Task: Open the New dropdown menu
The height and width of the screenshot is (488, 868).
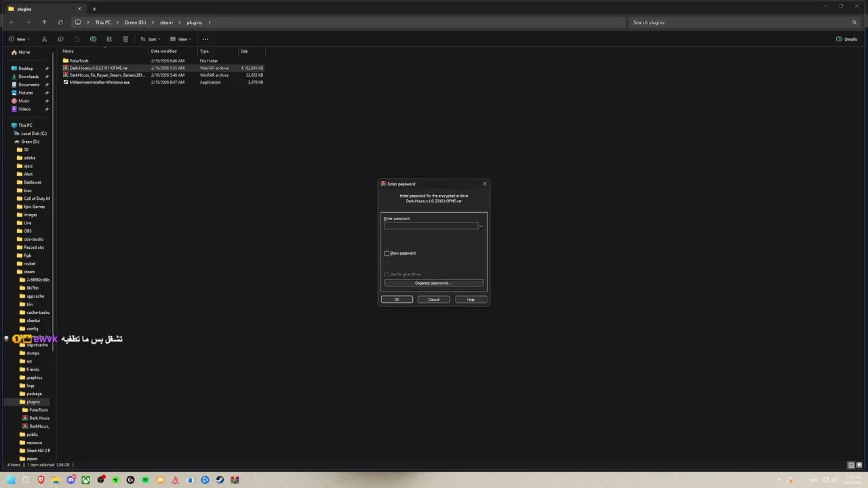Action: click(18, 39)
